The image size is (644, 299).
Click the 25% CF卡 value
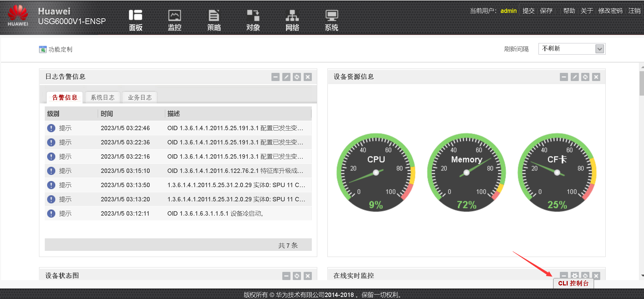pyautogui.click(x=557, y=205)
